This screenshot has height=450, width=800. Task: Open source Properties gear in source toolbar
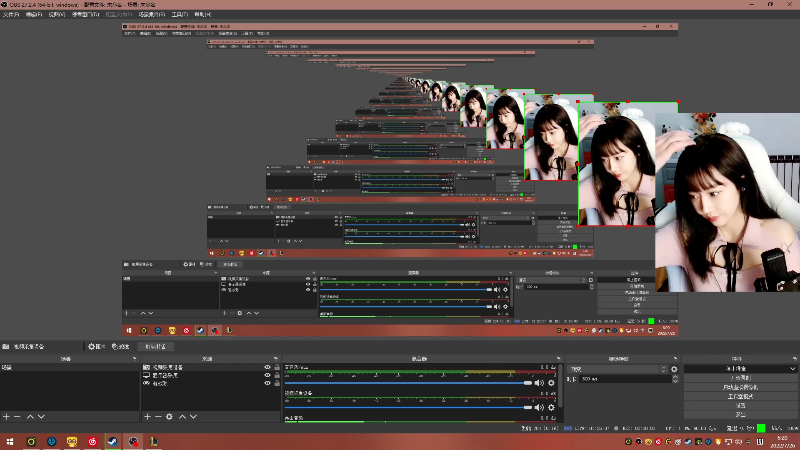96,346
